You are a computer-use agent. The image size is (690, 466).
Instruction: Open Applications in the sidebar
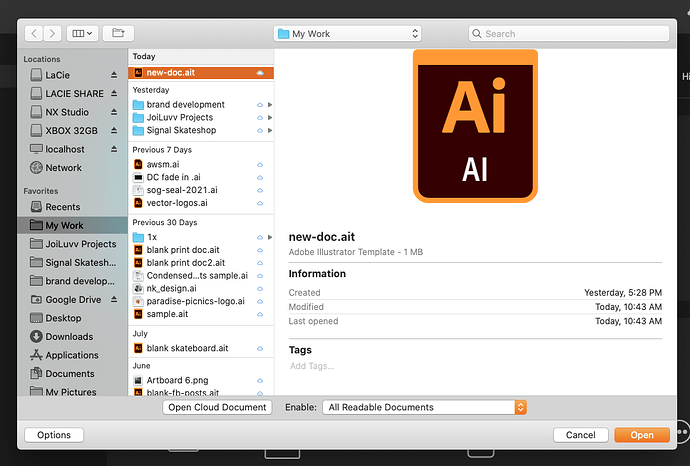[73, 355]
